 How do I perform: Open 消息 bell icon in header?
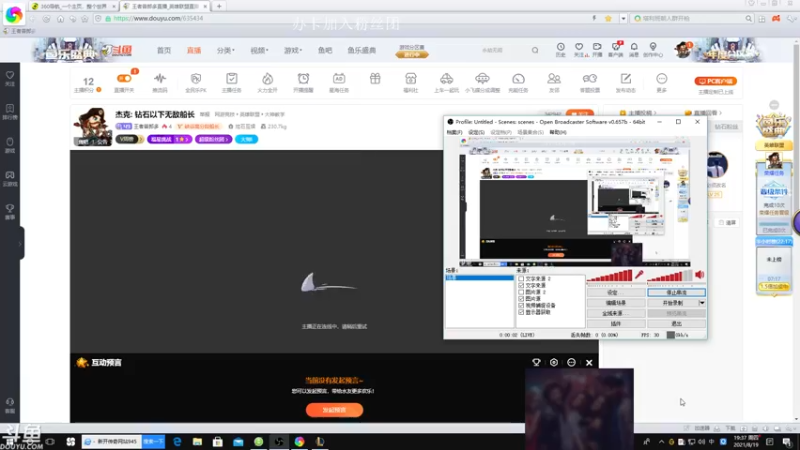(x=634, y=47)
